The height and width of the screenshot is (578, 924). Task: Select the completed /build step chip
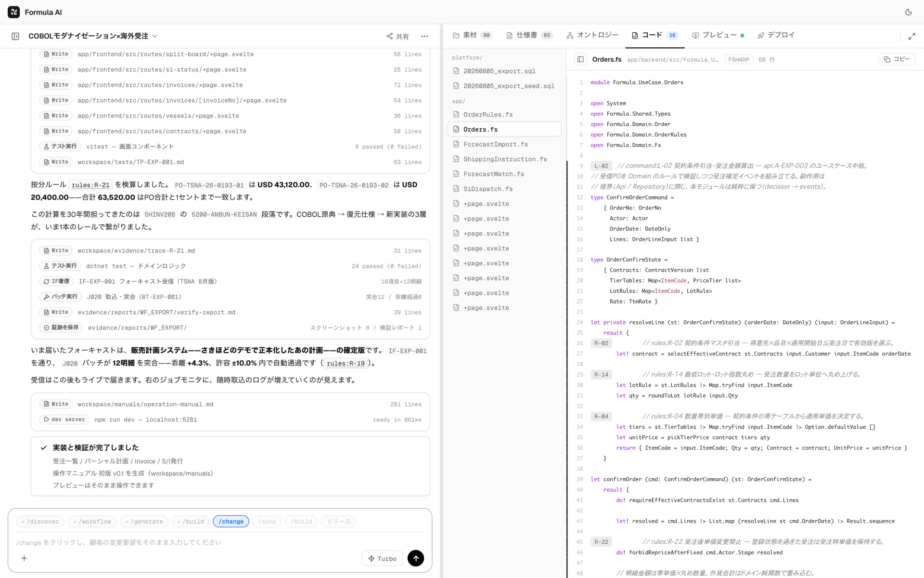pyautogui.click(x=190, y=521)
